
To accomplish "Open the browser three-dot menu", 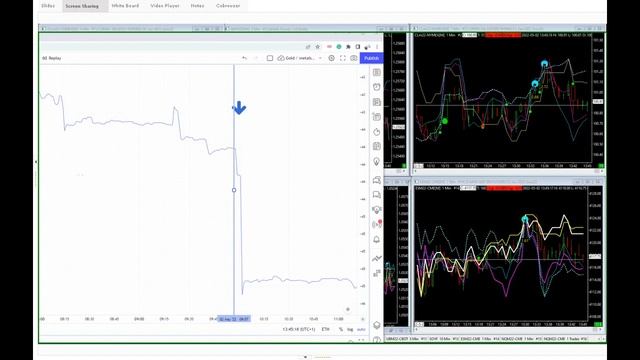I will [x=377, y=47].
